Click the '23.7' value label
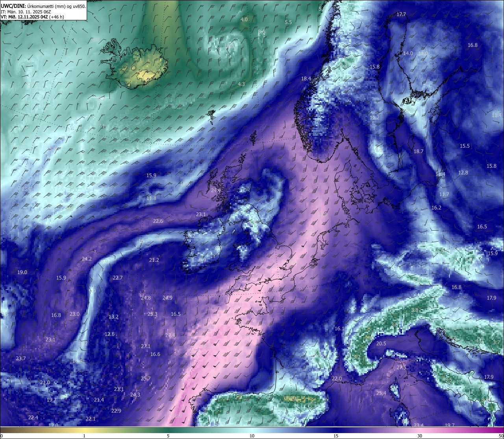This screenshot has height=439, width=504. (21, 359)
